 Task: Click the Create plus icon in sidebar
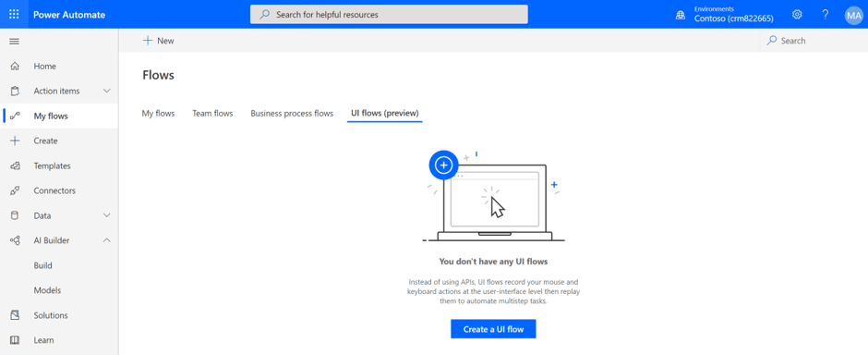(15, 141)
